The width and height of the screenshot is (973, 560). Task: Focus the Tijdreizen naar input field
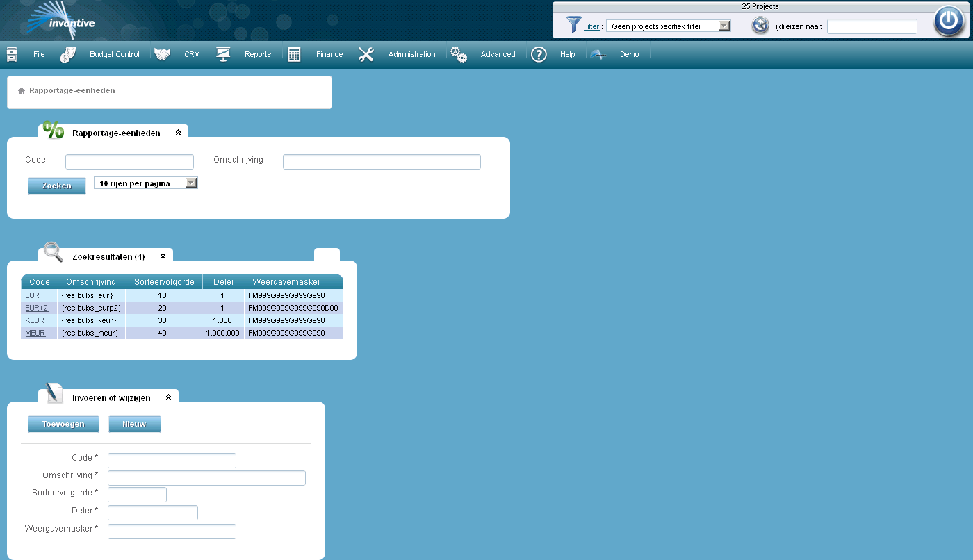872,26
